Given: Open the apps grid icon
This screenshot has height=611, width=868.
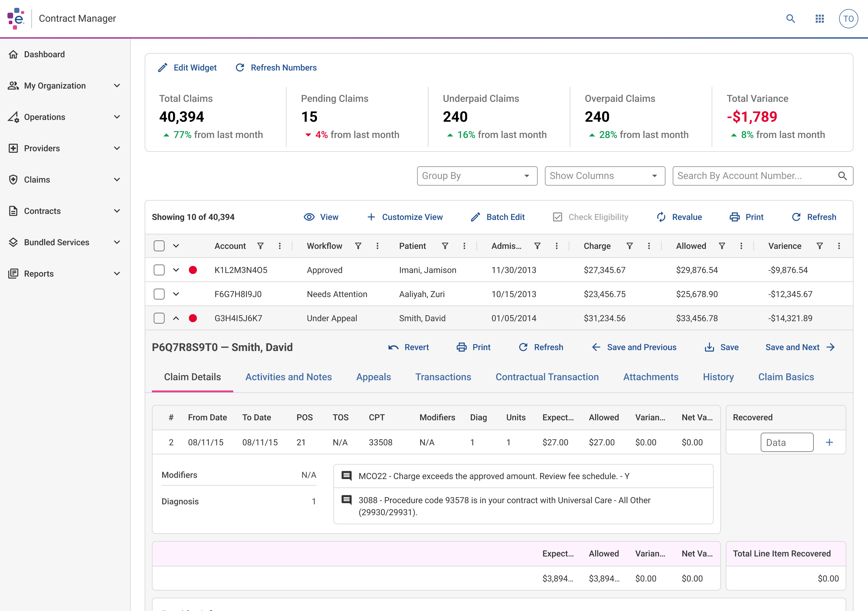Looking at the screenshot, I should pyautogui.click(x=819, y=18).
